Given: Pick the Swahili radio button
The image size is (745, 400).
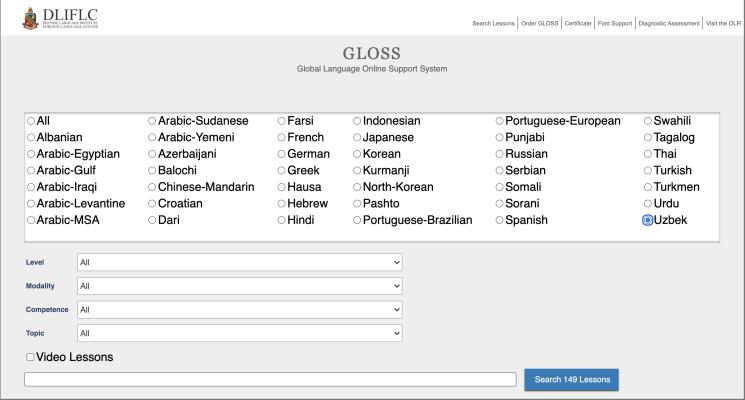Looking at the screenshot, I should [648, 121].
